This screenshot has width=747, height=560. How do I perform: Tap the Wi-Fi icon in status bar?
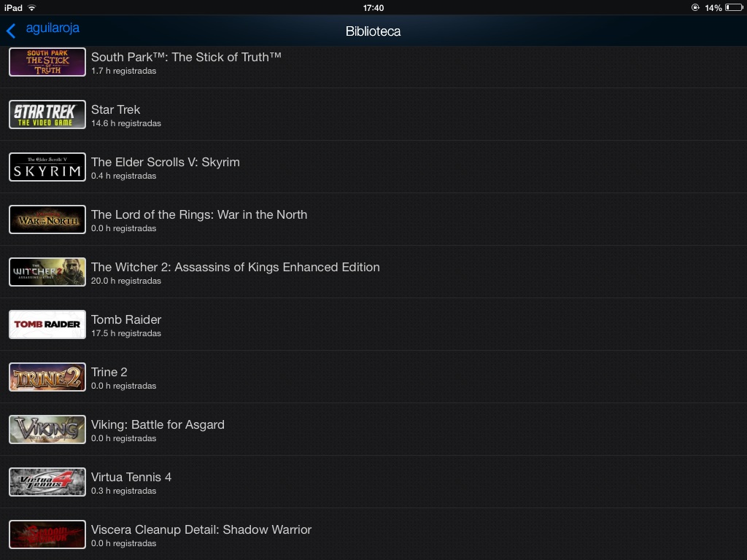click(x=32, y=7)
